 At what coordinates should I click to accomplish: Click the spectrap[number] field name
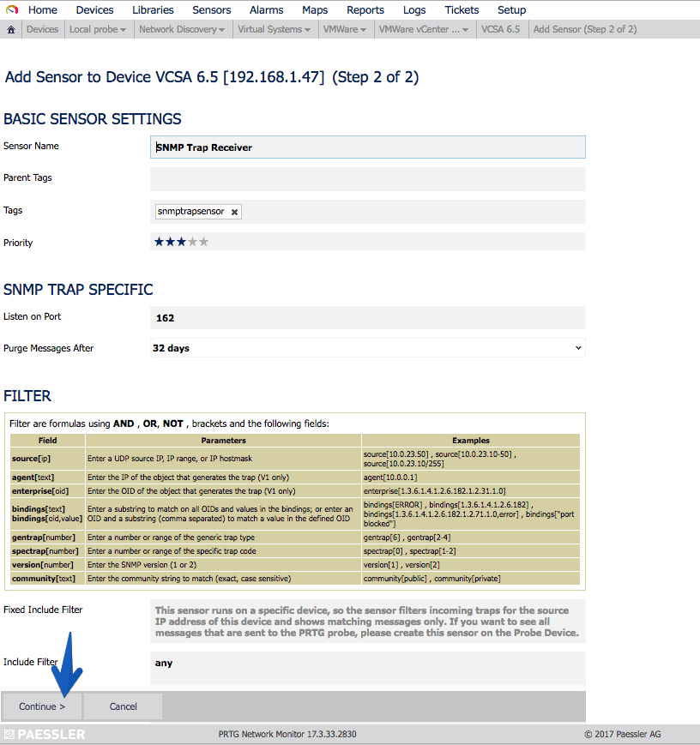pos(45,551)
